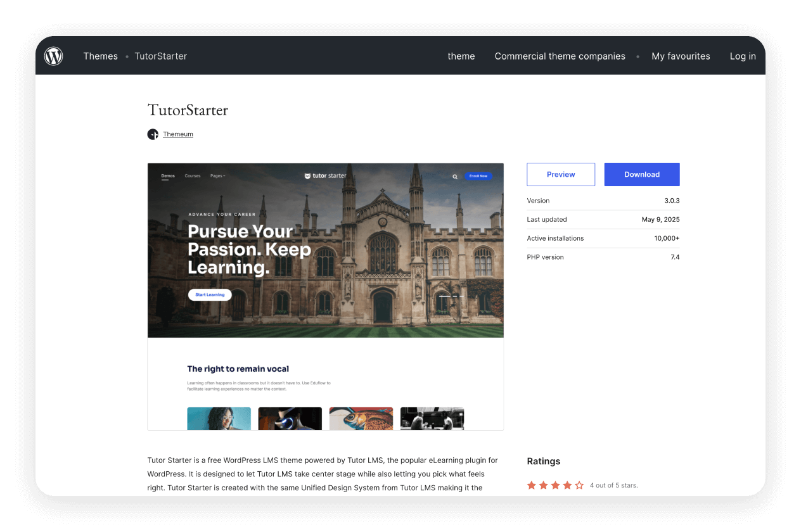Open the Themes navigation item
801x532 pixels.
tap(100, 56)
